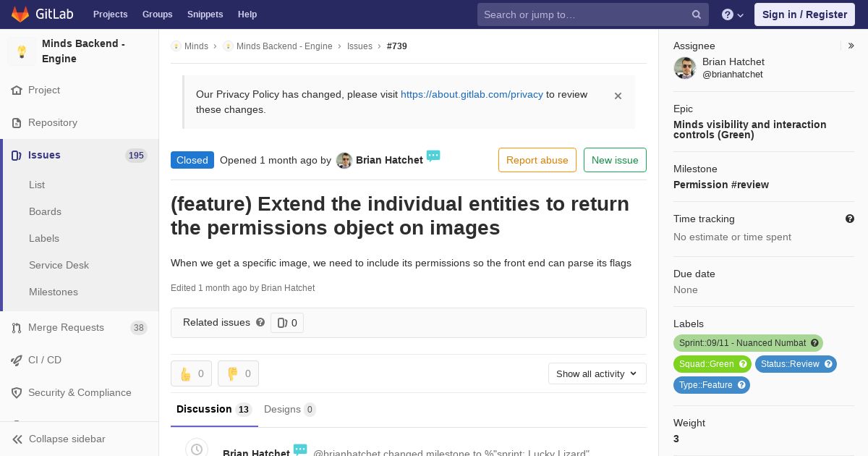The height and width of the screenshot is (456, 868).
Task: Click the search magnifier icon
Action: [x=697, y=14]
